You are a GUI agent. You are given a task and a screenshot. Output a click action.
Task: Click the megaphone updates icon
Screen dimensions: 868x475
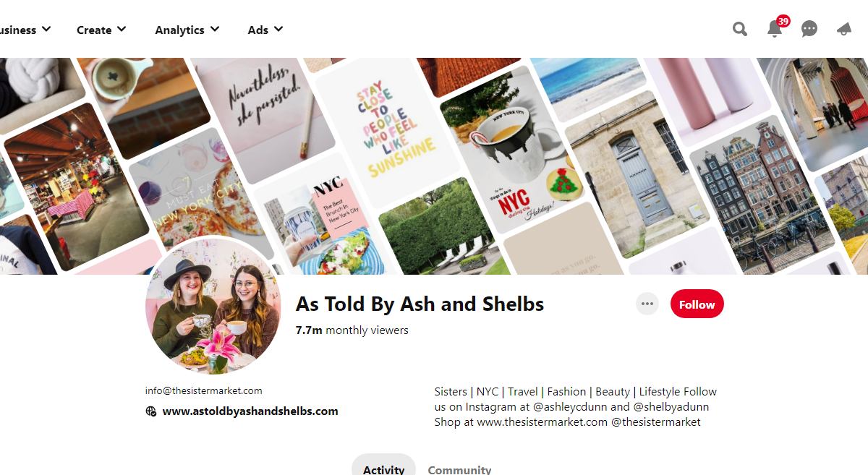(x=843, y=29)
